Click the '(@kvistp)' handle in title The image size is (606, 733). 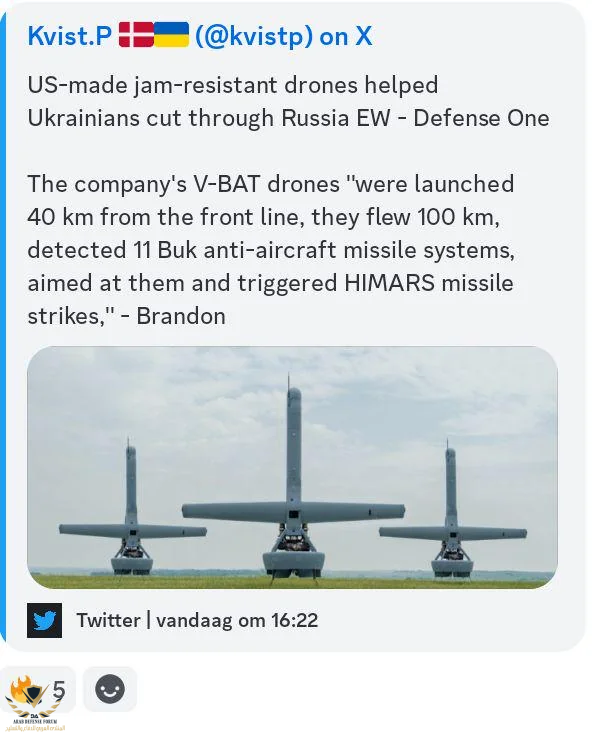pos(253,36)
